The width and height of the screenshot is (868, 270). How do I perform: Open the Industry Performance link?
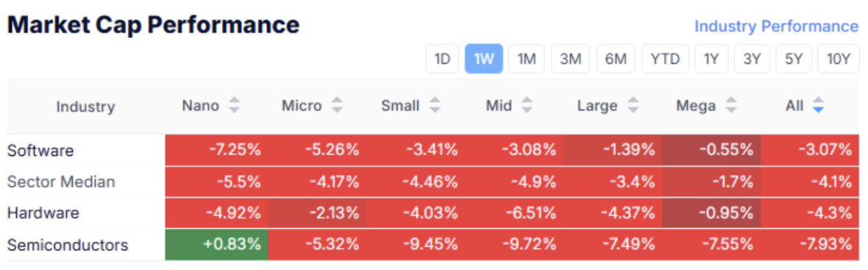point(776,26)
